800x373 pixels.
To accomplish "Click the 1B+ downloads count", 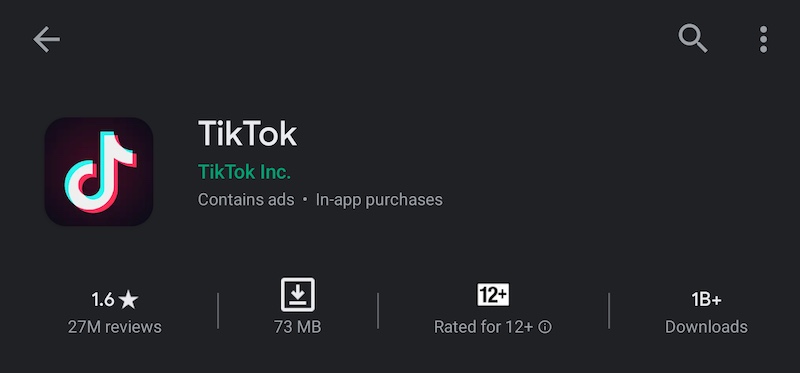I will (x=706, y=300).
